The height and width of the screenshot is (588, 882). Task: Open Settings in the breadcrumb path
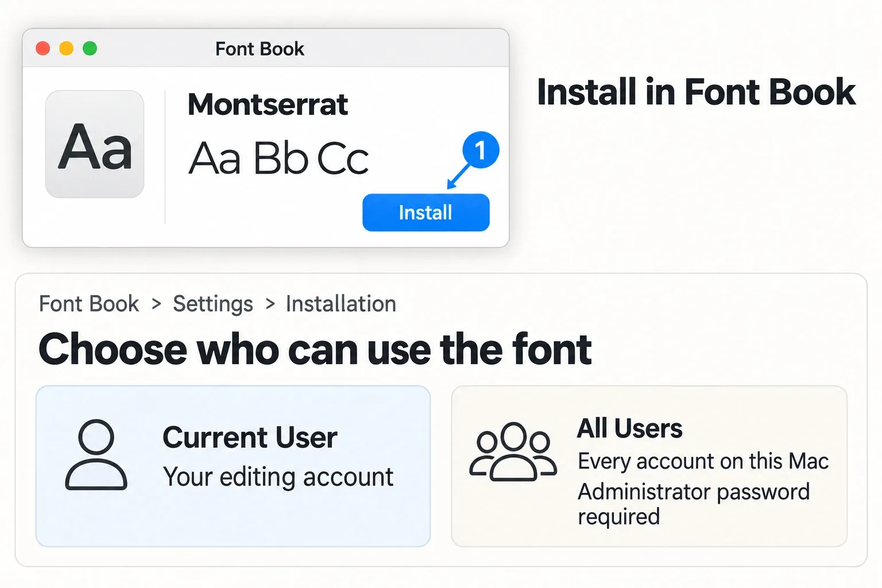click(213, 304)
